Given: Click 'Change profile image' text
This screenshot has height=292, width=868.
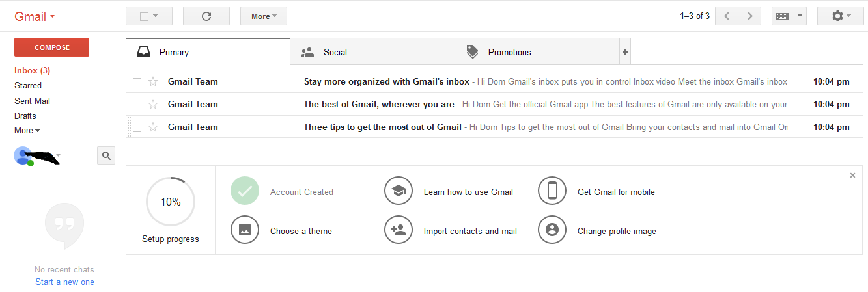Looking at the screenshot, I should pyautogui.click(x=617, y=231).
